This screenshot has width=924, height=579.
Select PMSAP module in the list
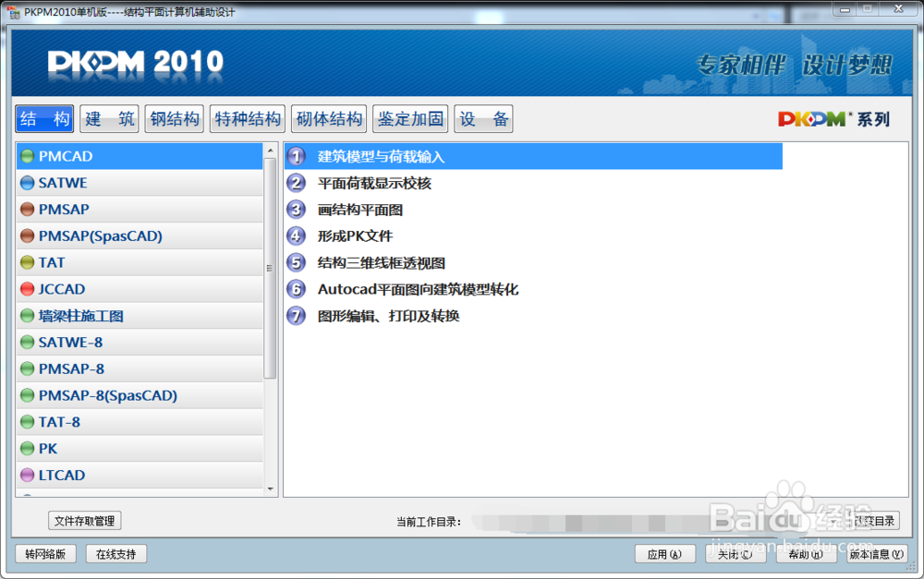pyautogui.click(x=140, y=209)
